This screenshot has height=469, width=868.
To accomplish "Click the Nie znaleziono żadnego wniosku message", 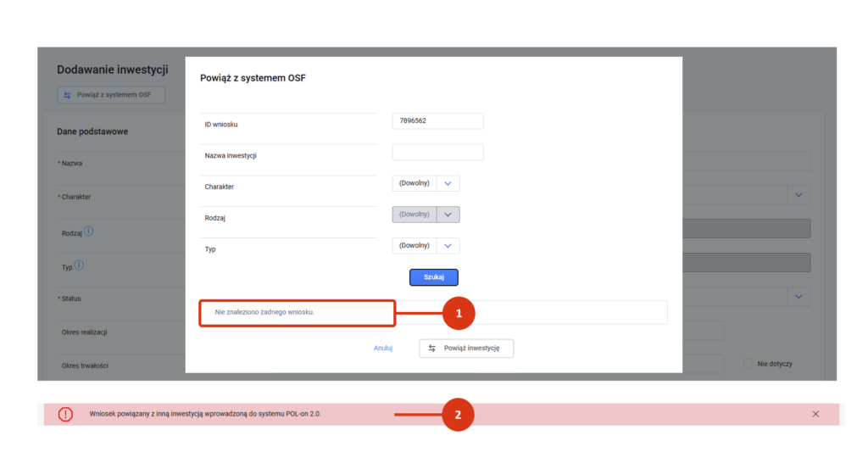I will point(264,312).
